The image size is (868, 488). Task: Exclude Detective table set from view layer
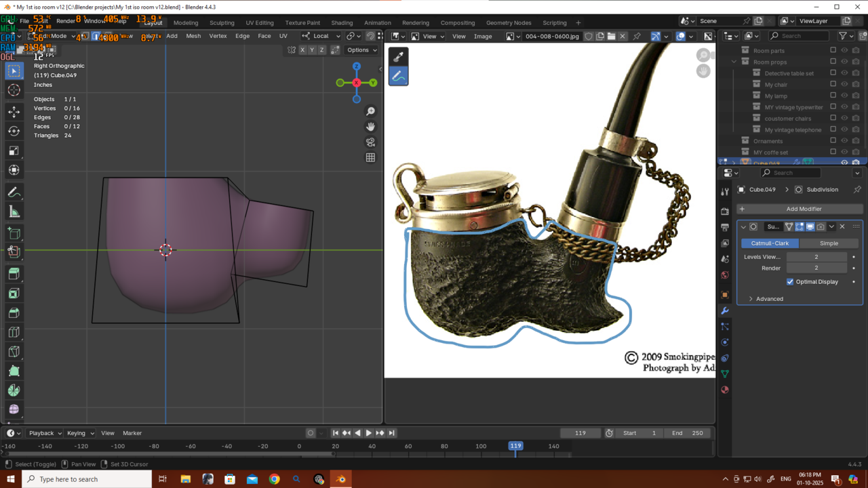[x=833, y=73]
